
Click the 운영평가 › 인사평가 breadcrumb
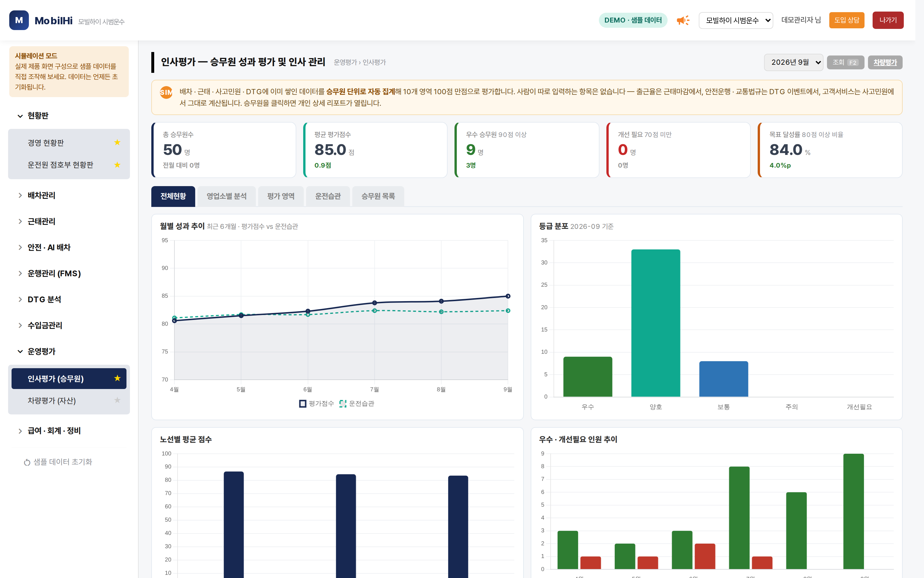coord(360,62)
